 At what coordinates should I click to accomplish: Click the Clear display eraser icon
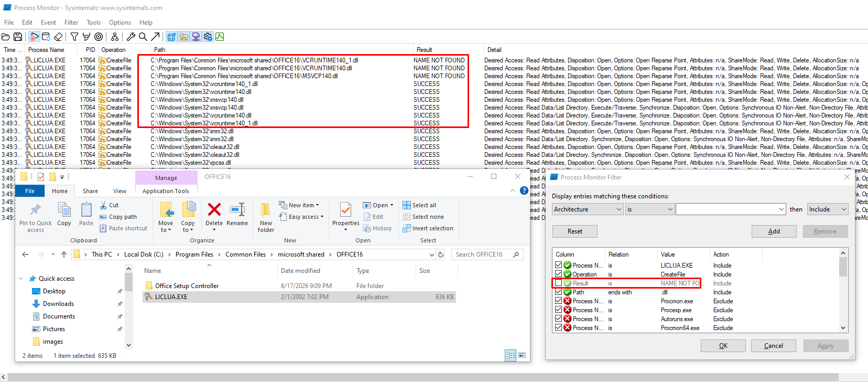coord(58,37)
